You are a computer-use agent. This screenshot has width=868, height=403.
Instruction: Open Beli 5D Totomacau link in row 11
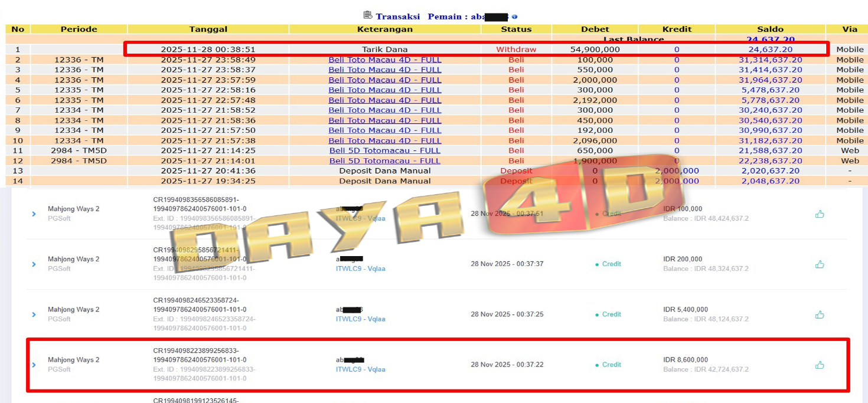click(385, 150)
